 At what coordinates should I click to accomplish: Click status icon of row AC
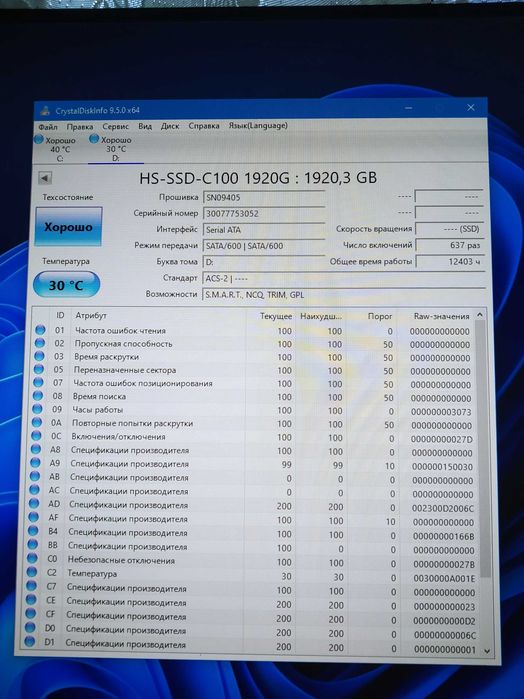pos(34,490)
